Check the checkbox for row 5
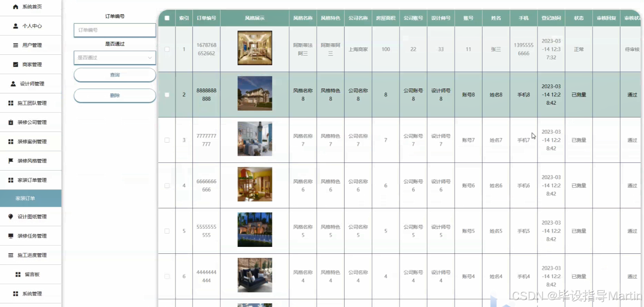Viewport: 644px width, 307px height. [167, 231]
